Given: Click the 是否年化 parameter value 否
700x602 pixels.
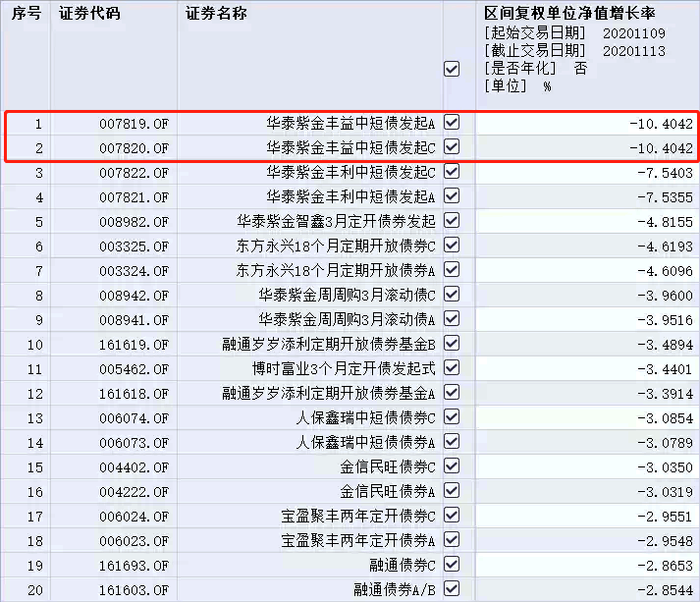Looking at the screenshot, I should pos(580,69).
